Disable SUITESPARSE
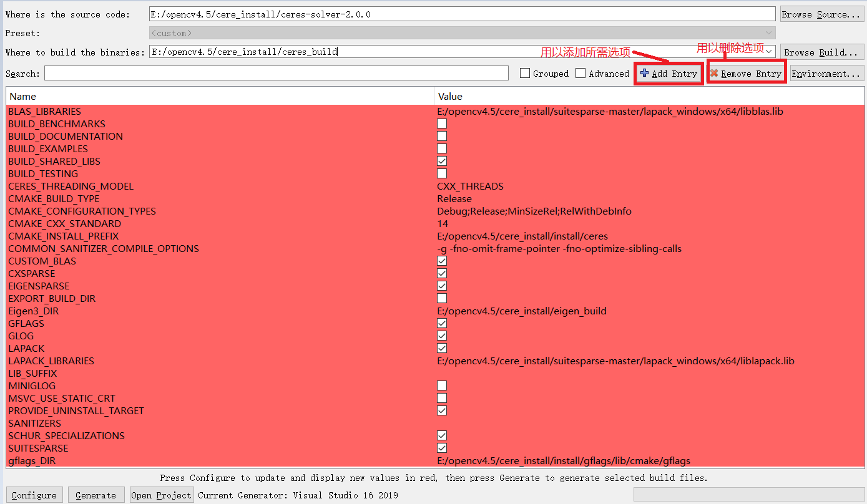Image resolution: width=867 pixels, height=504 pixels. (x=441, y=448)
